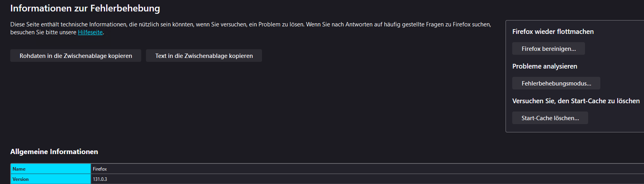Open the Hilfeseite link

90,32
